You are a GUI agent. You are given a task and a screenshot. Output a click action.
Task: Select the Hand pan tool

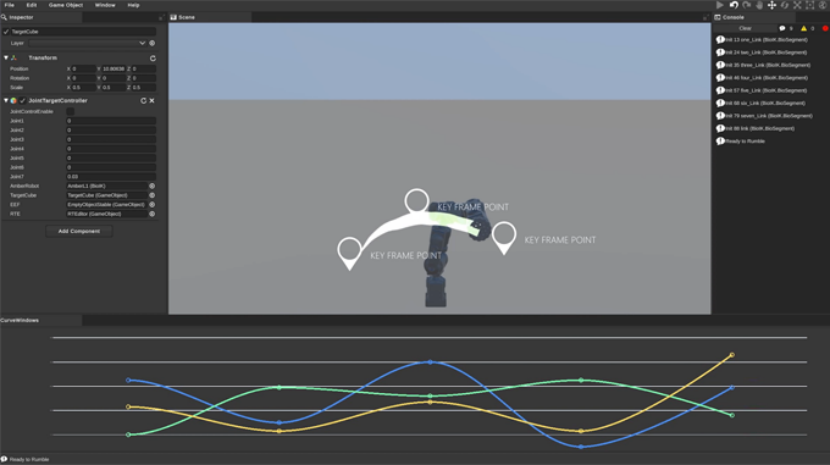pos(759,5)
